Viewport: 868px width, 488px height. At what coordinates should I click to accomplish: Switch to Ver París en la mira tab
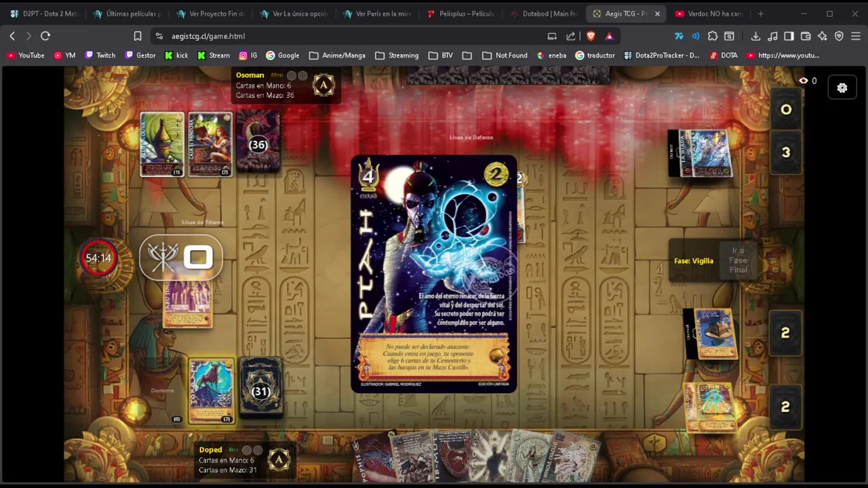click(x=377, y=14)
